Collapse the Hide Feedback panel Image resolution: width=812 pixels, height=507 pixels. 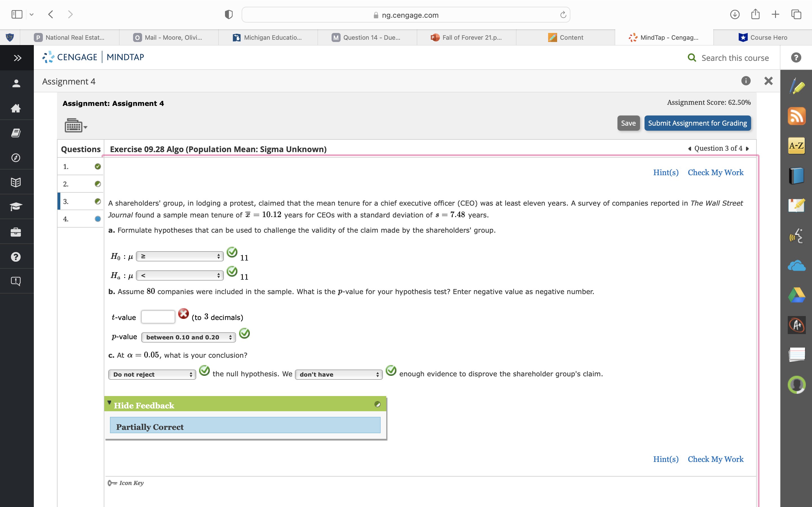pyautogui.click(x=144, y=405)
